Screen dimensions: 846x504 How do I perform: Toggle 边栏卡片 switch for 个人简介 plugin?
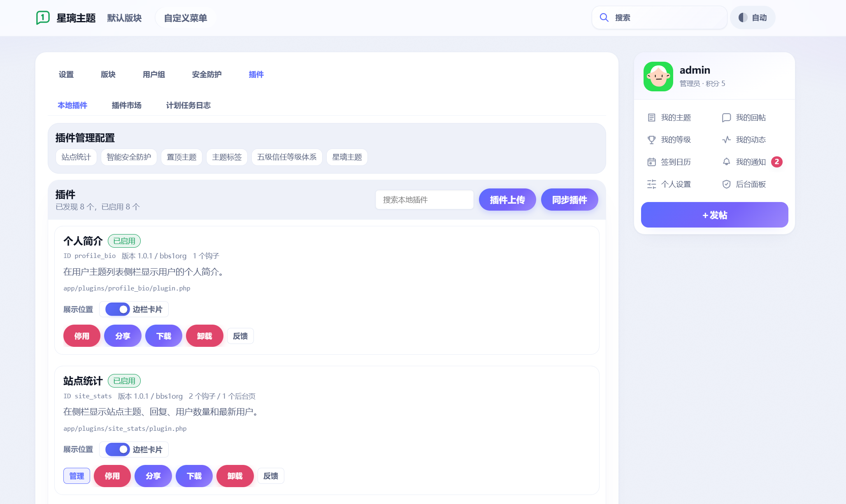click(x=117, y=309)
